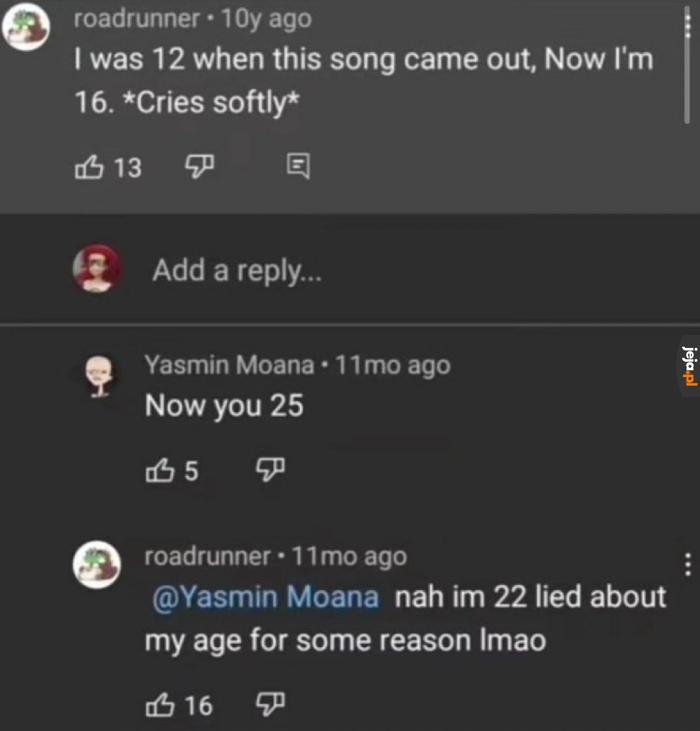Click your red-haired avatar beside reply box
Screen dimensions: 700x731
tap(97, 268)
